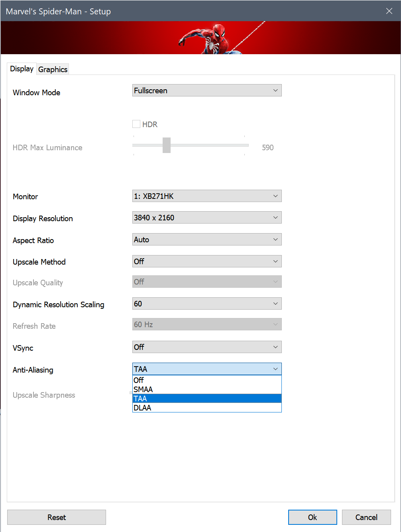
Task: Expand the VSync dropdown
Action: (x=207, y=347)
